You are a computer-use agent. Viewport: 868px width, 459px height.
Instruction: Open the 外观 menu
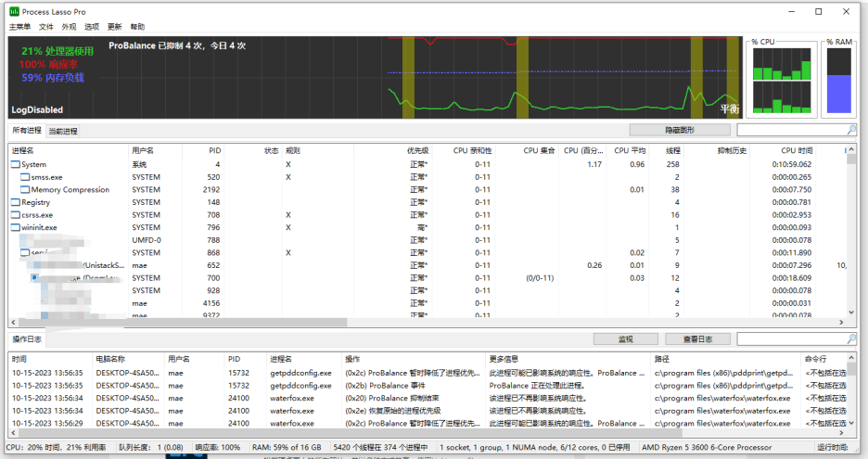[69, 27]
